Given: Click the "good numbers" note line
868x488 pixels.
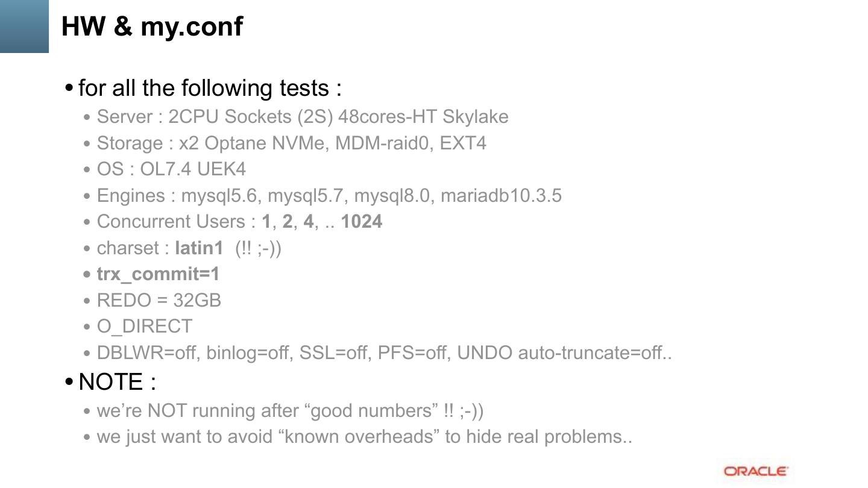Looking at the screenshot, I should click(290, 411).
